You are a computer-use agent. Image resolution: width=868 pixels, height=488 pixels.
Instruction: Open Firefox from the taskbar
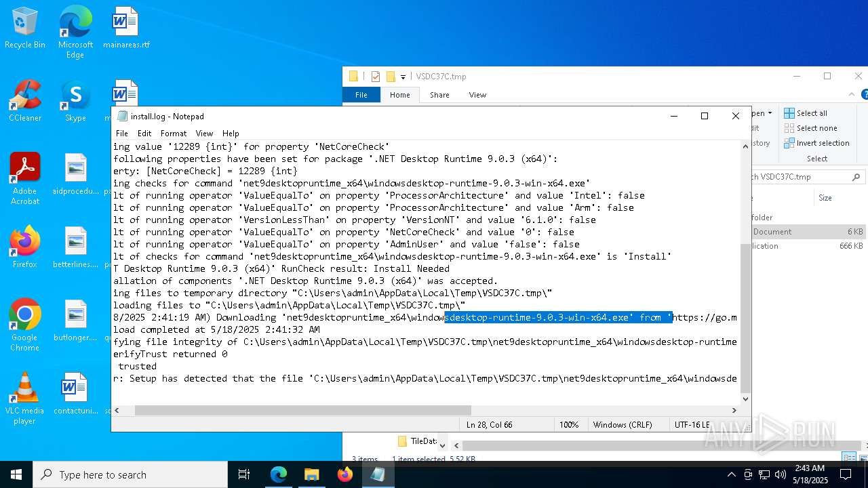click(344, 474)
